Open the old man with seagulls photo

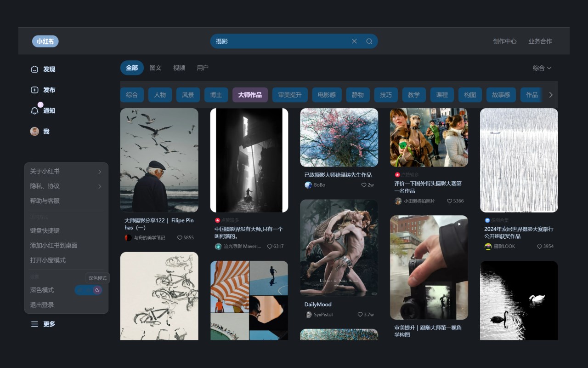click(x=159, y=160)
